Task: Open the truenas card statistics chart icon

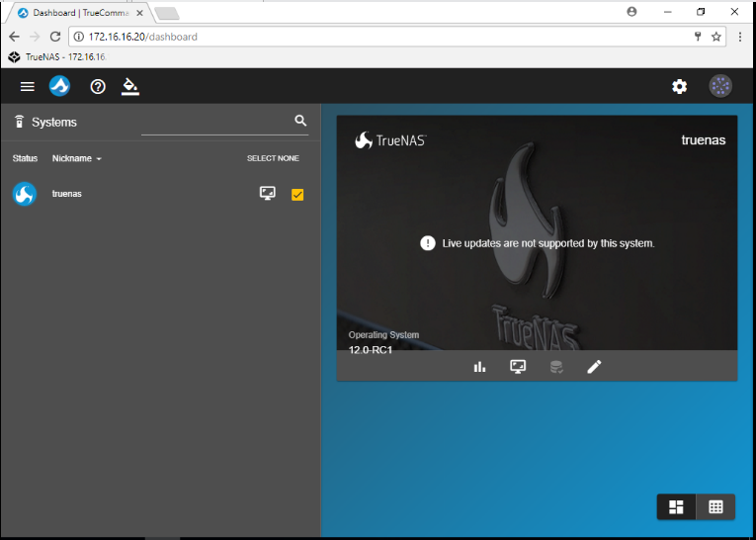Action: [479, 367]
